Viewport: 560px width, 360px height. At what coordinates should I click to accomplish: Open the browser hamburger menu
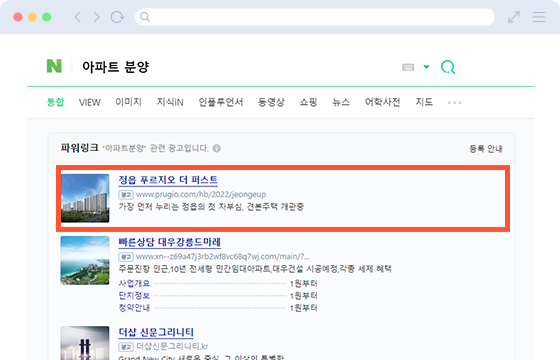tap(539, 17)
